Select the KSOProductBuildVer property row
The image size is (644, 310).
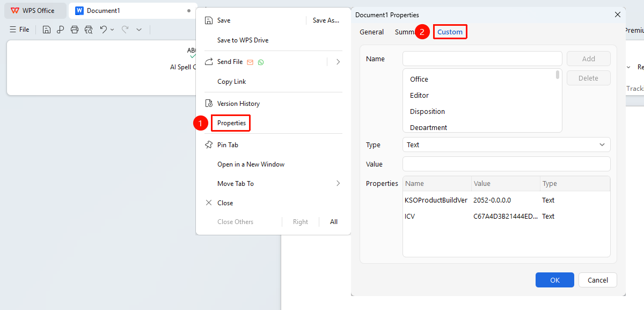point(507,200)
